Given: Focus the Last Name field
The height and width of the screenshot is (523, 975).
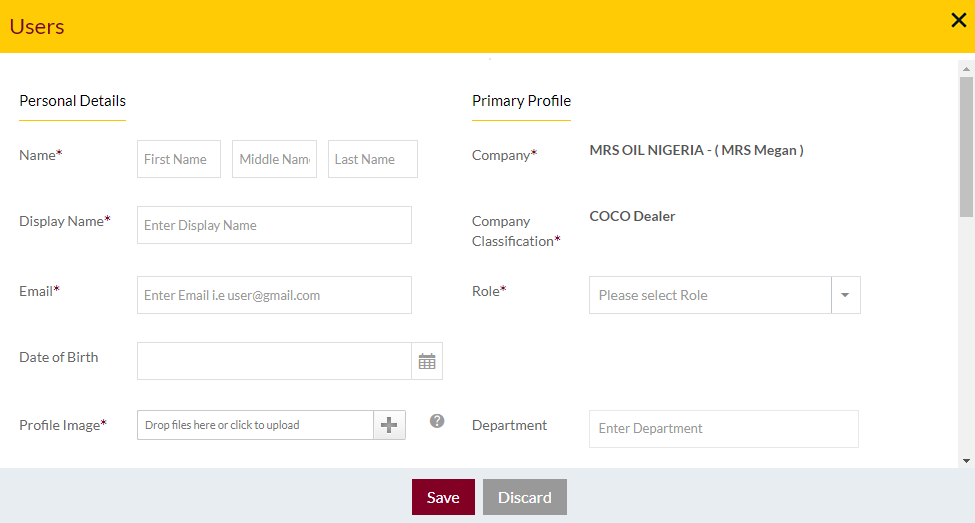Looking at the screenshot, I should 373,159.
